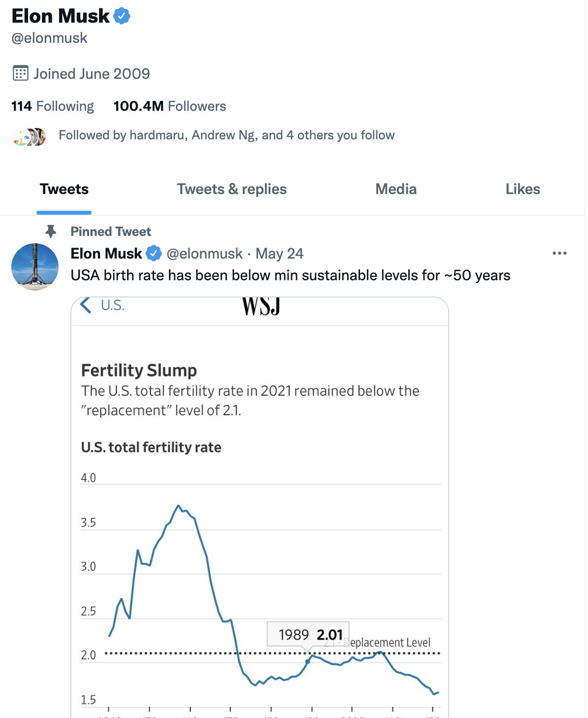Click the blue back chevron beside U.S.
This screenshot has height=718, width=588.
pos(86,305)
